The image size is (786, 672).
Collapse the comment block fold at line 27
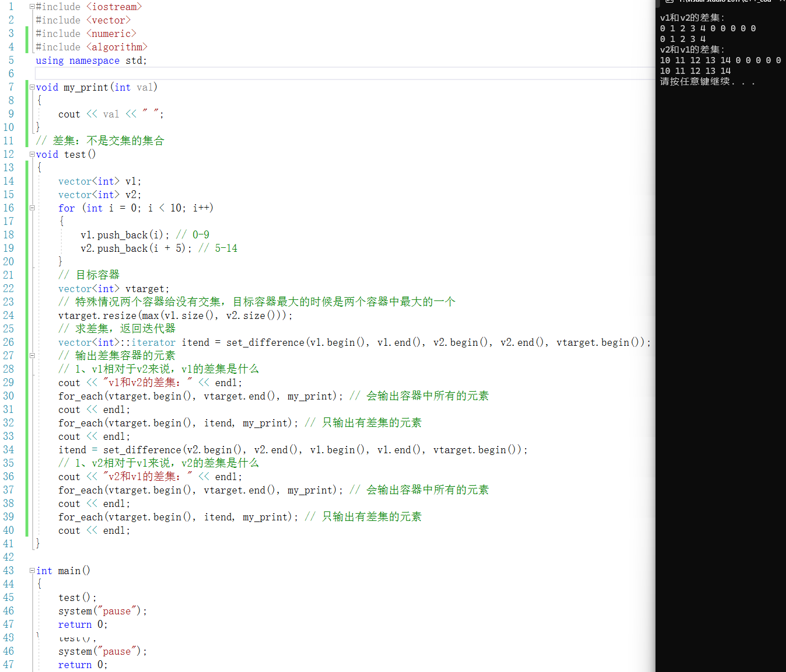click(x=32, y=356)
